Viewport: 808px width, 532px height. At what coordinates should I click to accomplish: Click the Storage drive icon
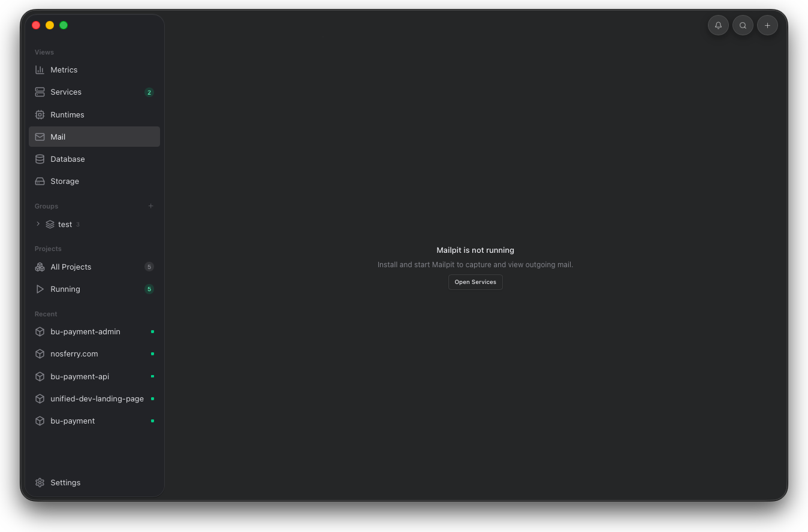click(40, 181)
